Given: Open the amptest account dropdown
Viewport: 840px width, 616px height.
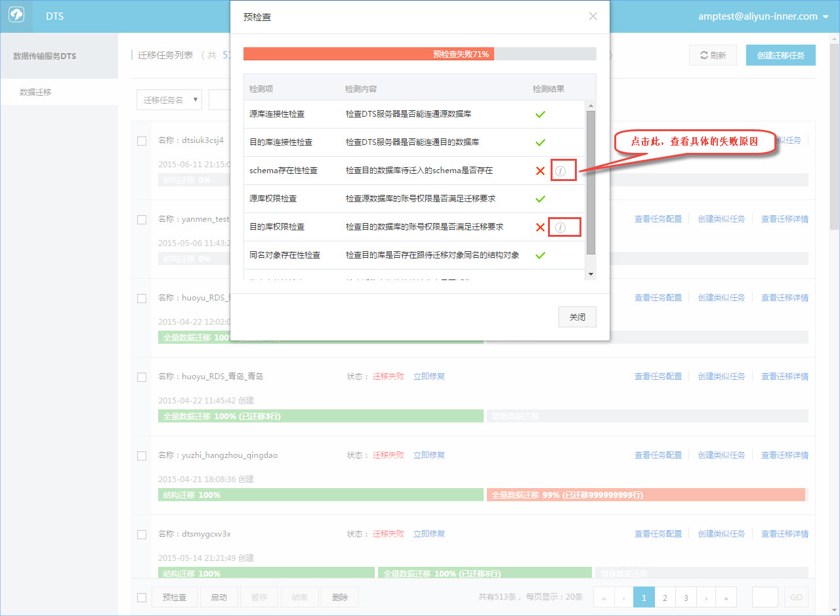Looking at the screenshot, I should coord(763,16).
